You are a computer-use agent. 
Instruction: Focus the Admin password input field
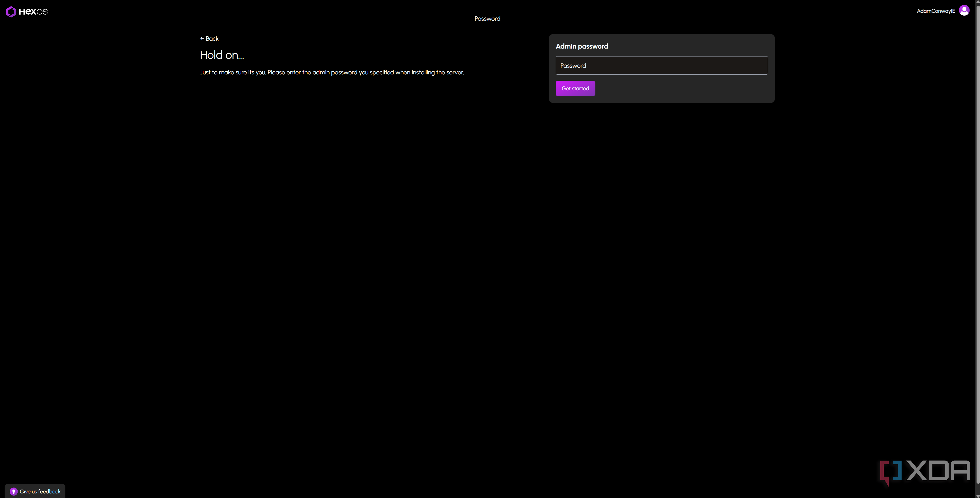pos(662,65)
